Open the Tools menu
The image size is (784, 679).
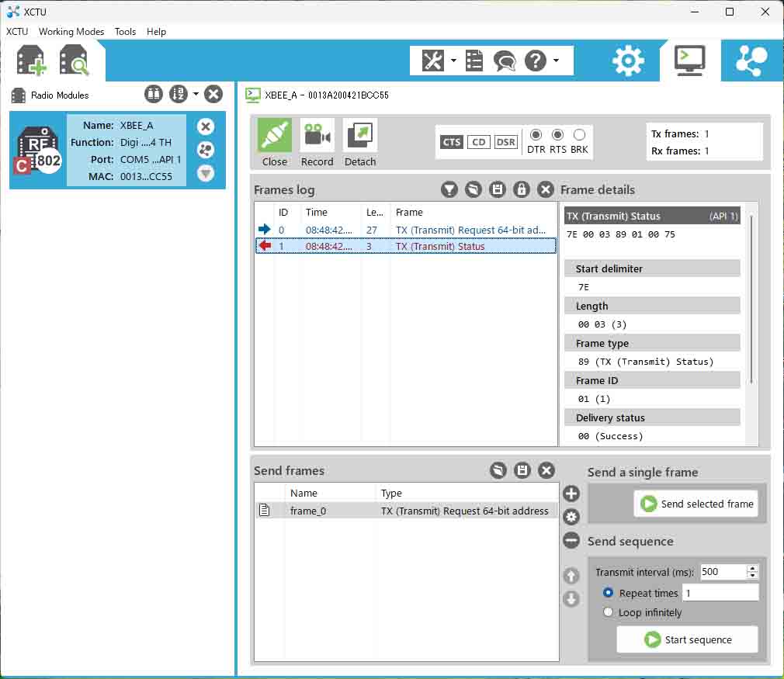[x=125, y=32]
